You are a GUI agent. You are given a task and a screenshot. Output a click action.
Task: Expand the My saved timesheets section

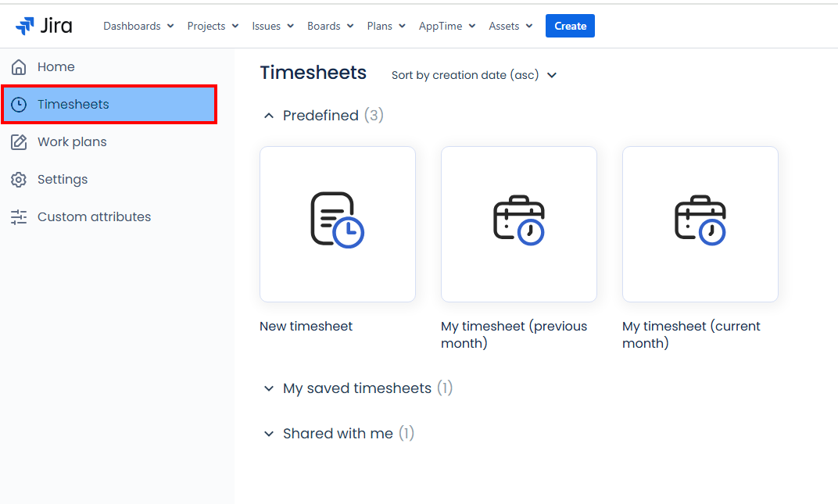coord(269,388)
